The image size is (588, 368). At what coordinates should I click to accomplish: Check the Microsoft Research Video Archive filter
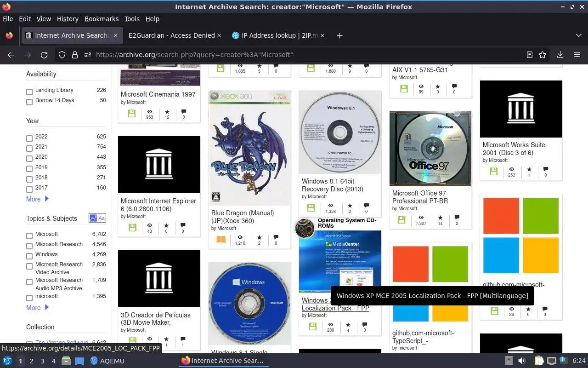(x=29, y=266)
